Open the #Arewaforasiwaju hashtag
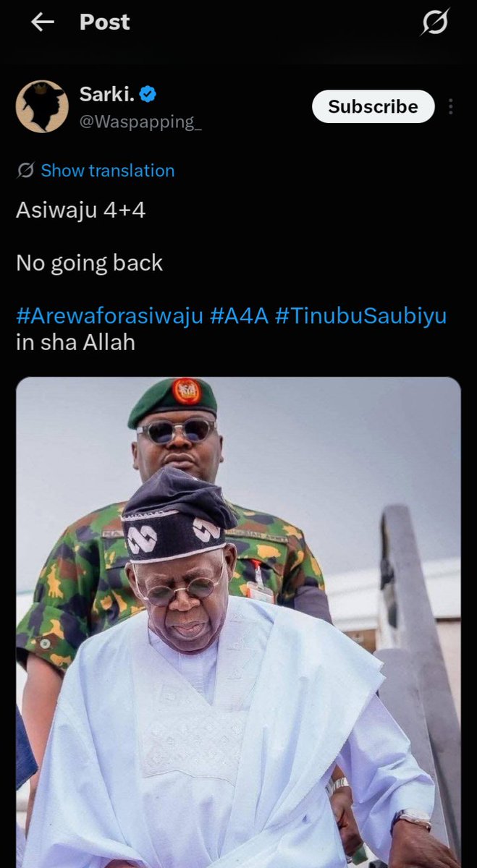 (109, 316)
